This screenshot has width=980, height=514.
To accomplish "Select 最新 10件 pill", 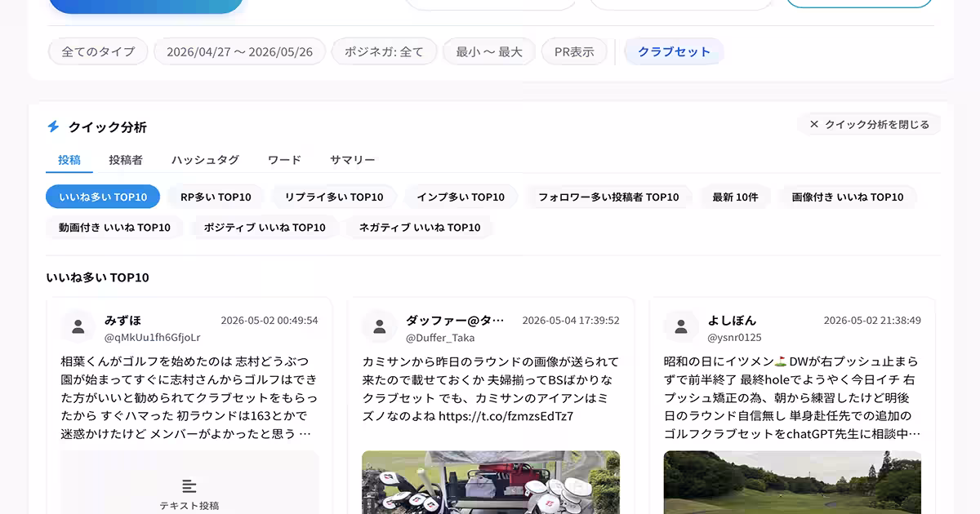I will pyautogui.click(x=735, y=197).
